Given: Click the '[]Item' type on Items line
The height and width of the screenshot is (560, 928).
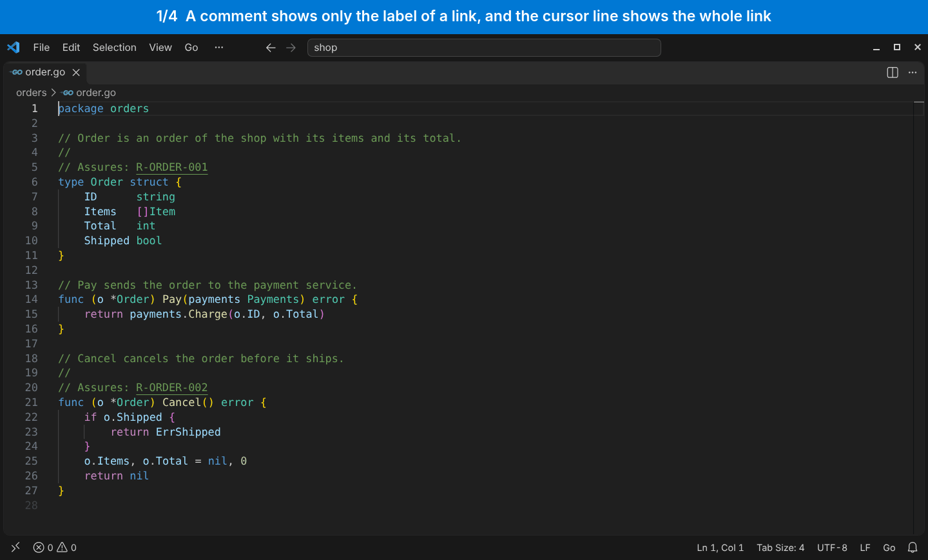Looking at the screenshot, I should point(156,212).
